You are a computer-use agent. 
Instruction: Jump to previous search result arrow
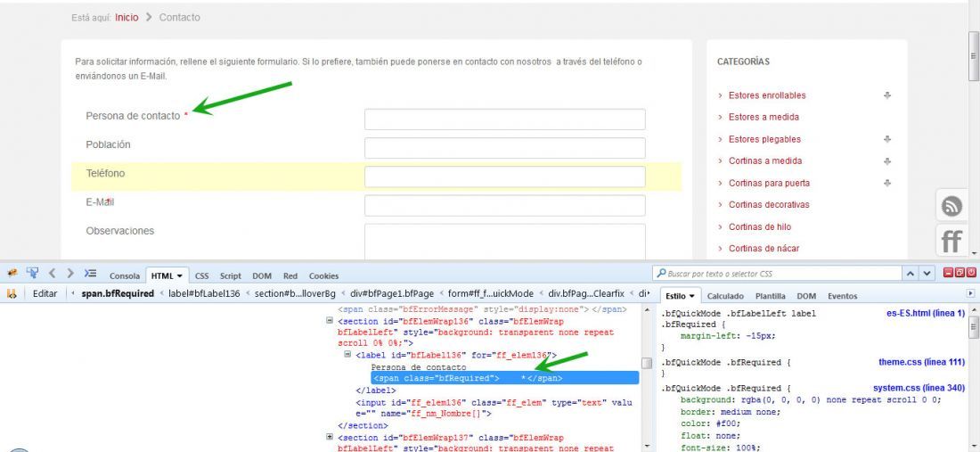911,273
